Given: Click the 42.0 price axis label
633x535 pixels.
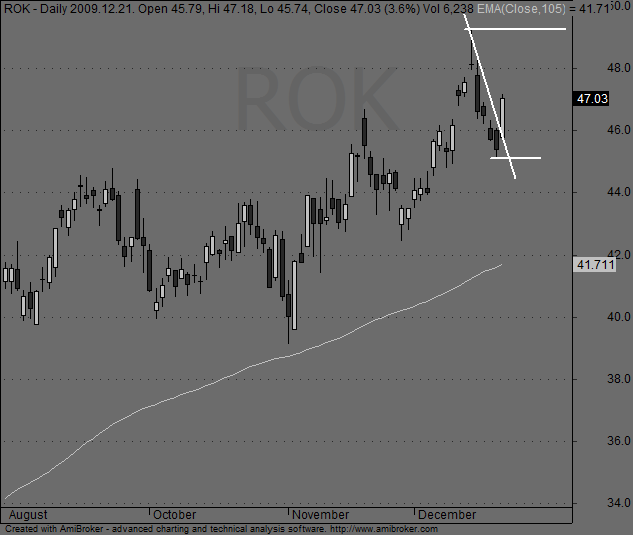Looking at the screenshot, I should click(618, 254).
